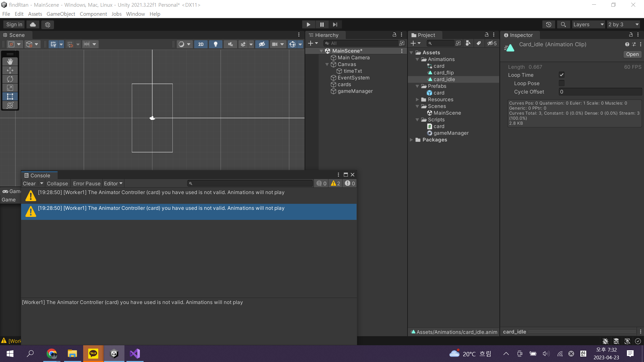Collapse the Scripts folder
Viewport: 644px width, 362px height.
pyautogui.click(x=417, y=120)
